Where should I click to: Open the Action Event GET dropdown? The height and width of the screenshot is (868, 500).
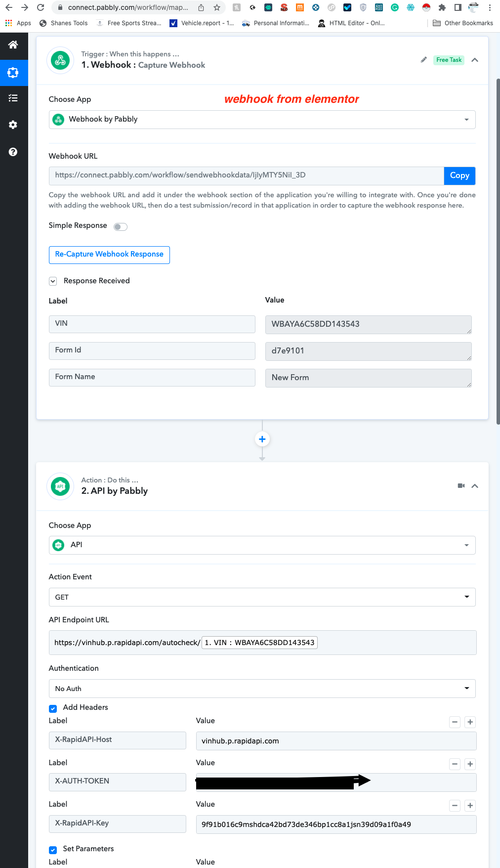tap(262, 597)
